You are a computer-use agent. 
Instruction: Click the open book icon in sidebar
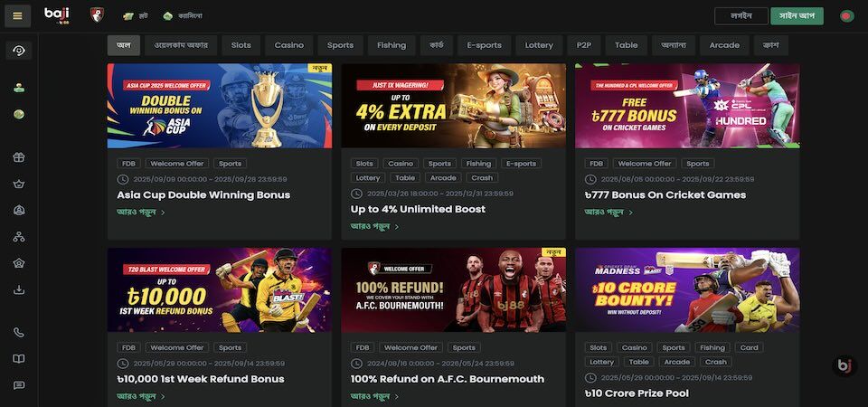[19, 359]
